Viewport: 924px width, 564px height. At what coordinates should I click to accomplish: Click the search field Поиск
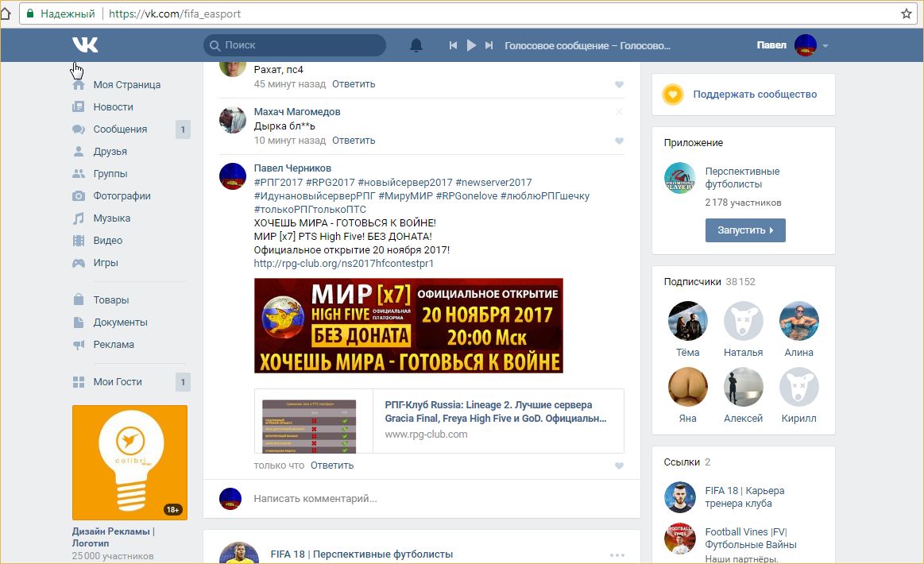coord(295,45)
